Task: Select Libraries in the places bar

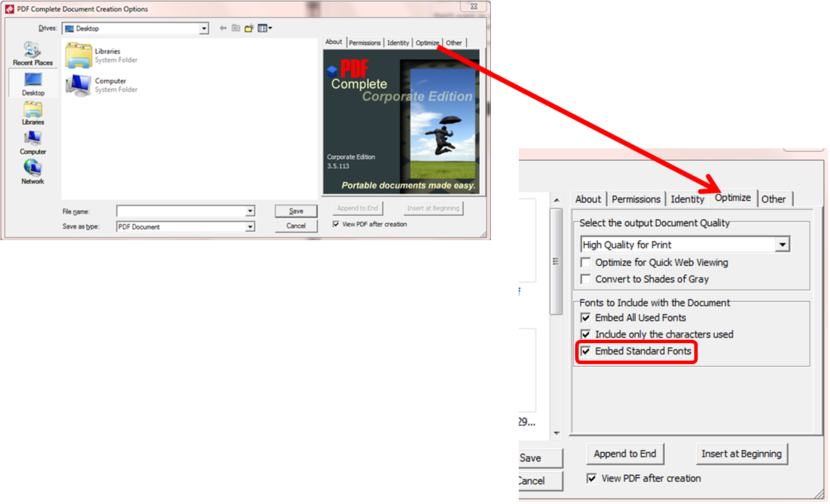Action: click(33, 113)
